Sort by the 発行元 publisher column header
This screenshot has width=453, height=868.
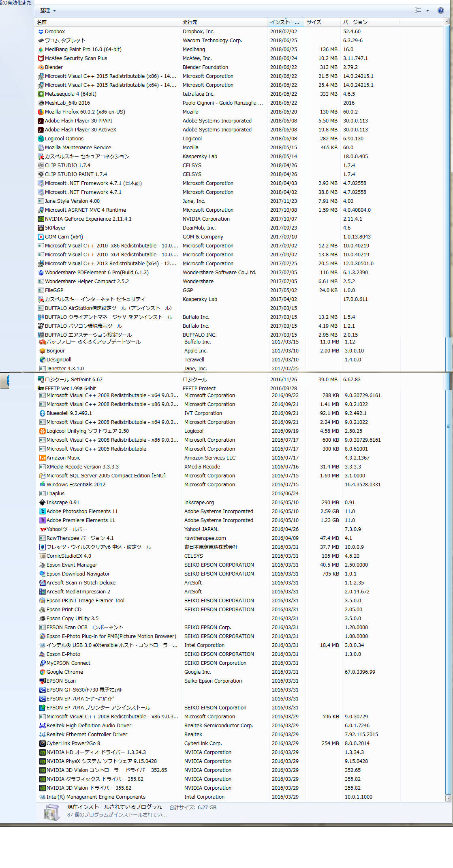click(224, 22)
